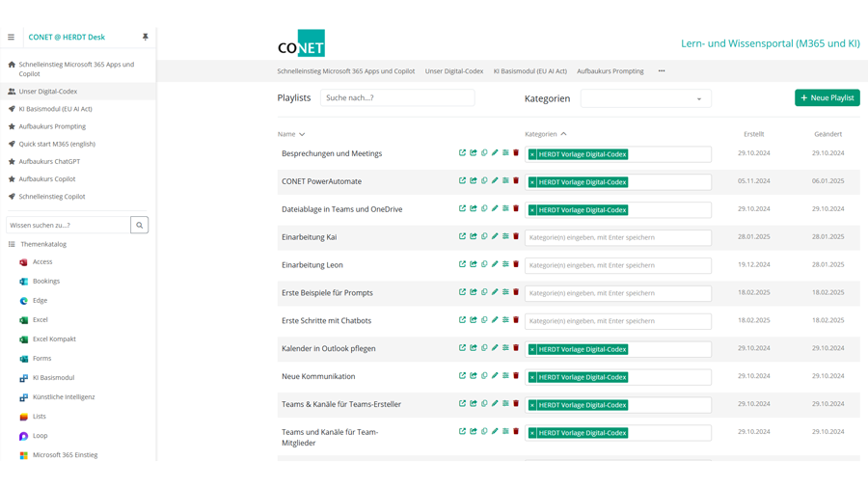868x488 pixels.
Task: Delete the CONET PowerAutomate playlist
Action: click(516, 180)
